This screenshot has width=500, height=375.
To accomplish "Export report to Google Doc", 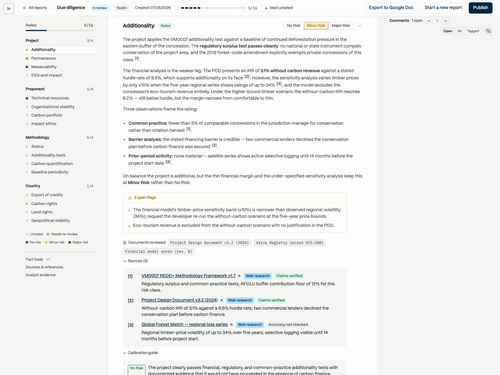I will (x=391, y=8).
